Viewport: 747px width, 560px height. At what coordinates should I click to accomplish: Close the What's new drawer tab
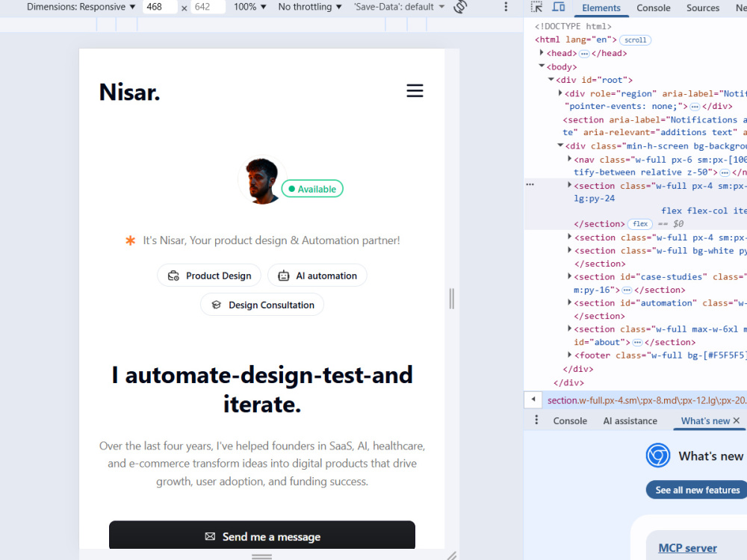tap(737, 420)
